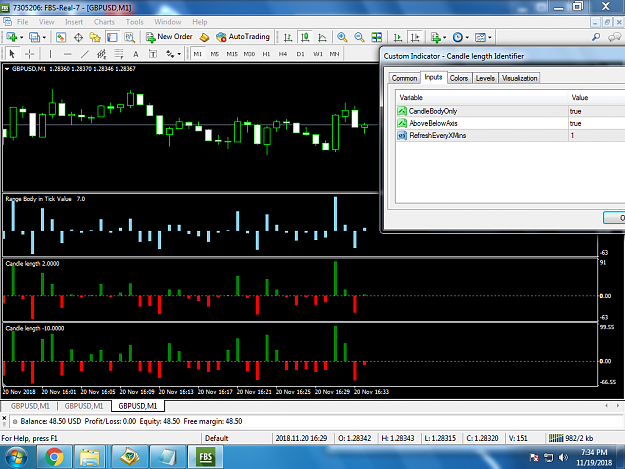Switch to the D1 timeframe
Viewport: 625px width, 469px height.
(x=301, y=54)
